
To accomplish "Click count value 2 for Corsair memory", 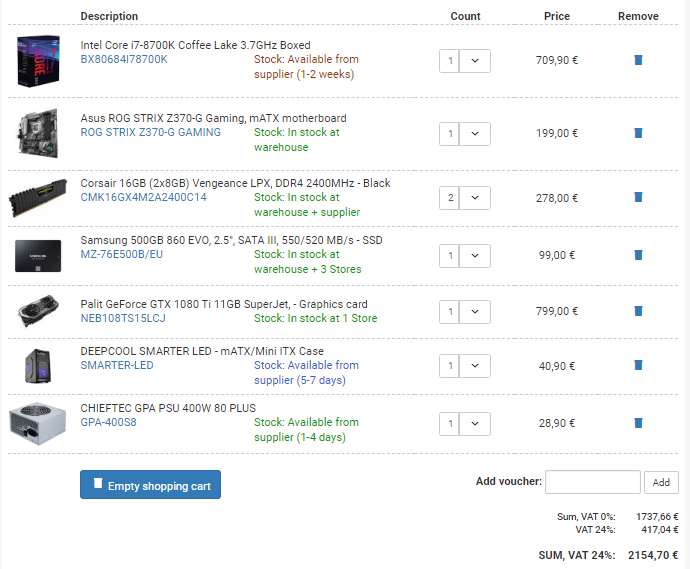I will pyautogui.click(x=449, y=198).
